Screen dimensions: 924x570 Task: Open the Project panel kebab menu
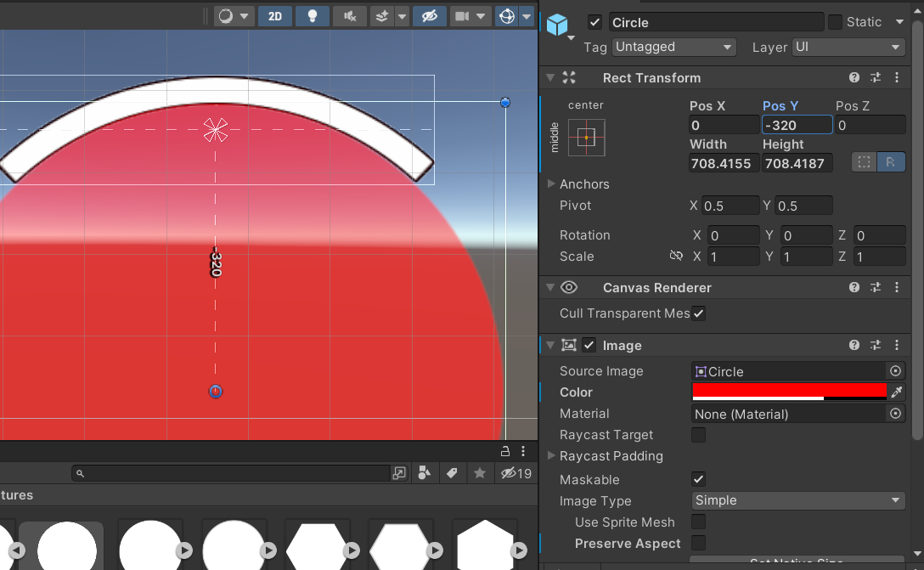coord(523,452)
